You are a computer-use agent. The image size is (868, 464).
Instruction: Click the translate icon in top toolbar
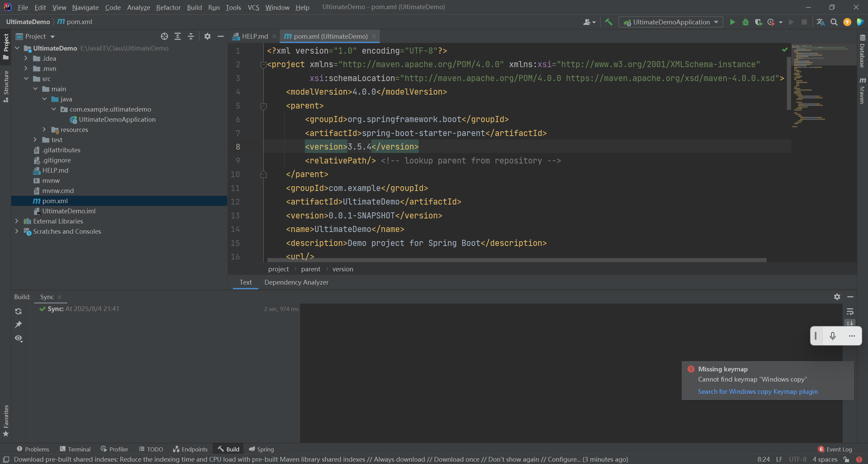[821, 22]
